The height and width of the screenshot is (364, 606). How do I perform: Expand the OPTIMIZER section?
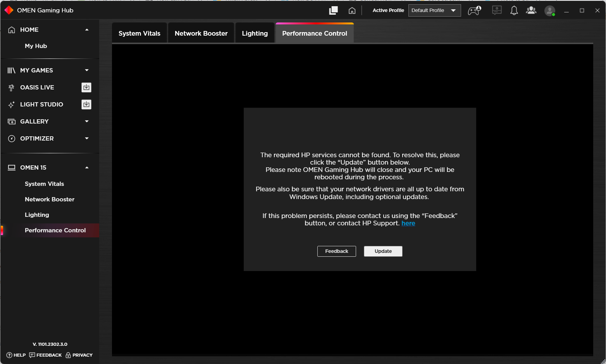[87, 138]
